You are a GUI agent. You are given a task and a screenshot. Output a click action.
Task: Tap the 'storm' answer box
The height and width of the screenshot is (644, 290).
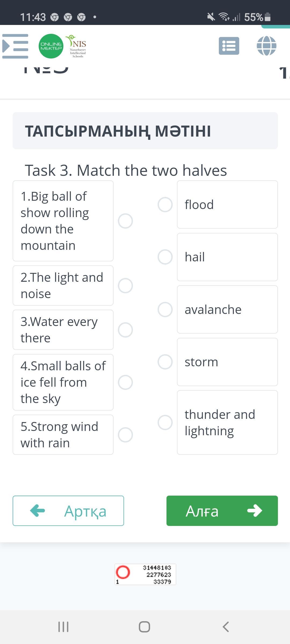[x=227, y=362]
